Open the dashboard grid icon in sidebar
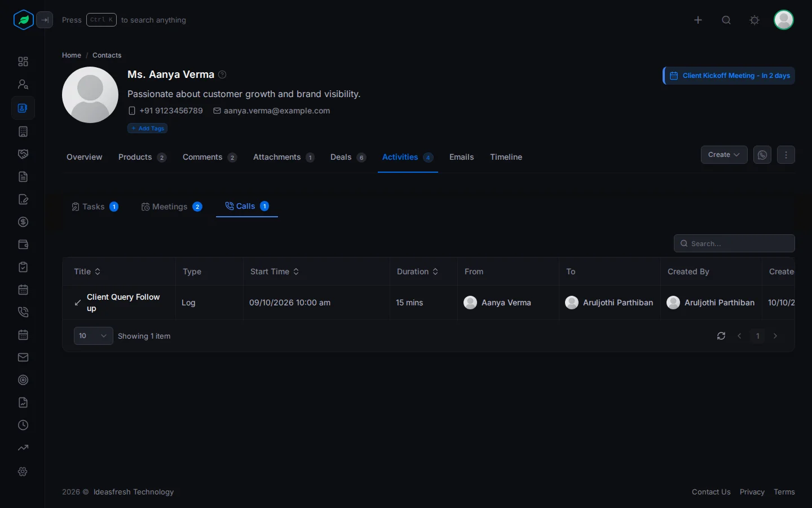The image size is (812, 508). tap(23, 62)
